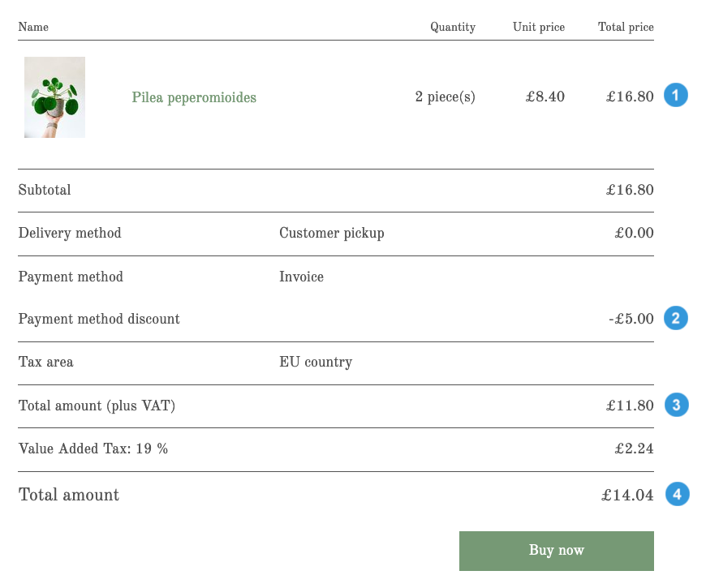
Task: Click annotation badge 2 near payment discount
Action: click(675, 319)
